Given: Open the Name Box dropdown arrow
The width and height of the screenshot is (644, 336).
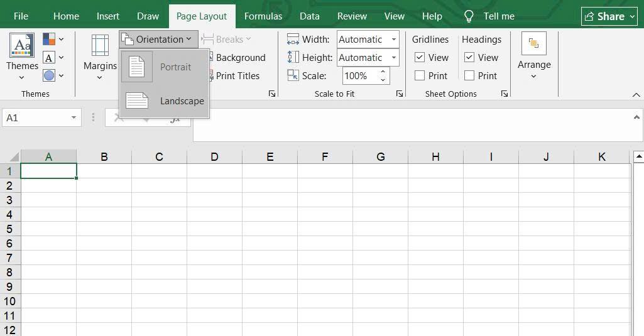Looking at the screenshot, I should (x=74, y=118).
